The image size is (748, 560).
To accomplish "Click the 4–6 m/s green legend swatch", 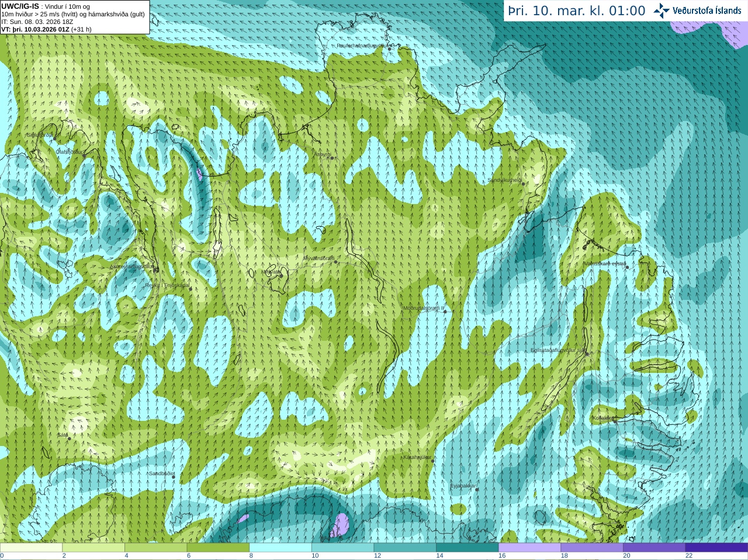I will 155,548.
